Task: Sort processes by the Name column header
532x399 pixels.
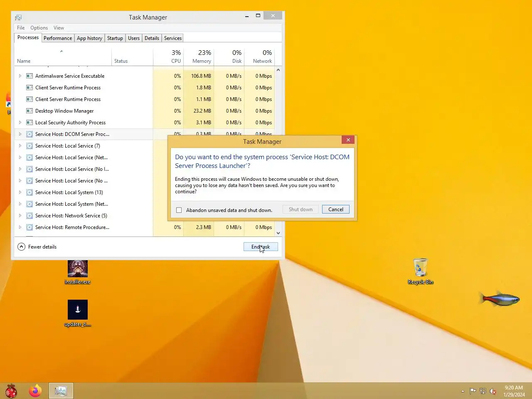Action: click(x=63, y=57)
